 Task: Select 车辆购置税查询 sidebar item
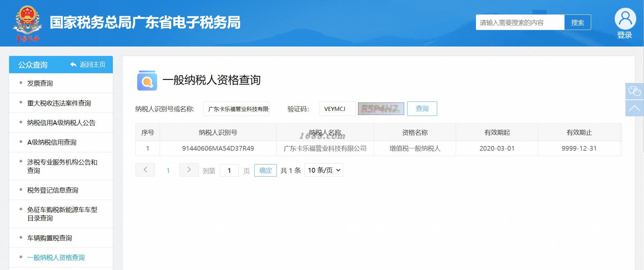point(50,238)
